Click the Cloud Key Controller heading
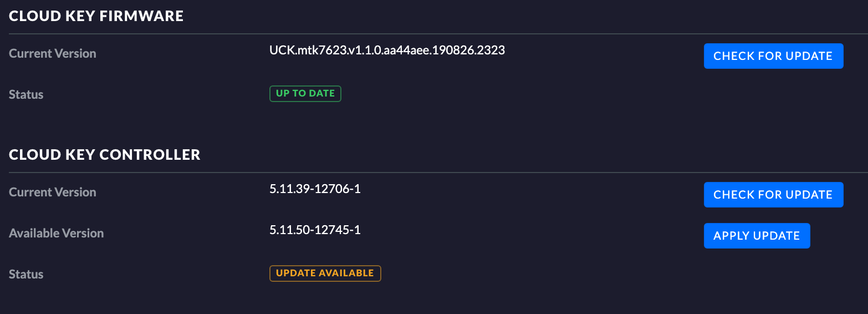868x314 pixels. [x=105, y=154]
